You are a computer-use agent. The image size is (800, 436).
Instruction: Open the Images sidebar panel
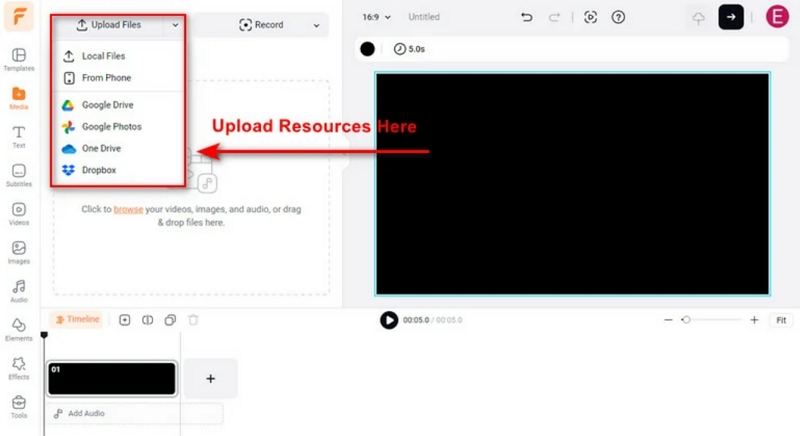(x=19, y=253)
